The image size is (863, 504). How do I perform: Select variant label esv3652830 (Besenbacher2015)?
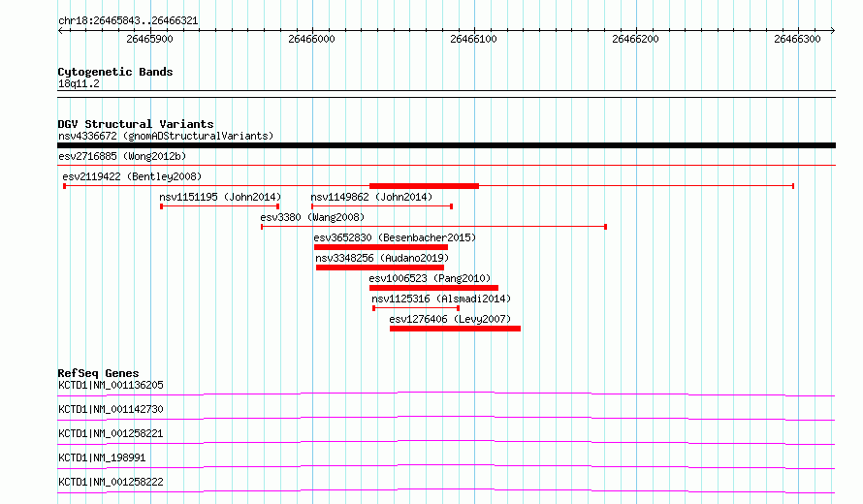point(395,237)
